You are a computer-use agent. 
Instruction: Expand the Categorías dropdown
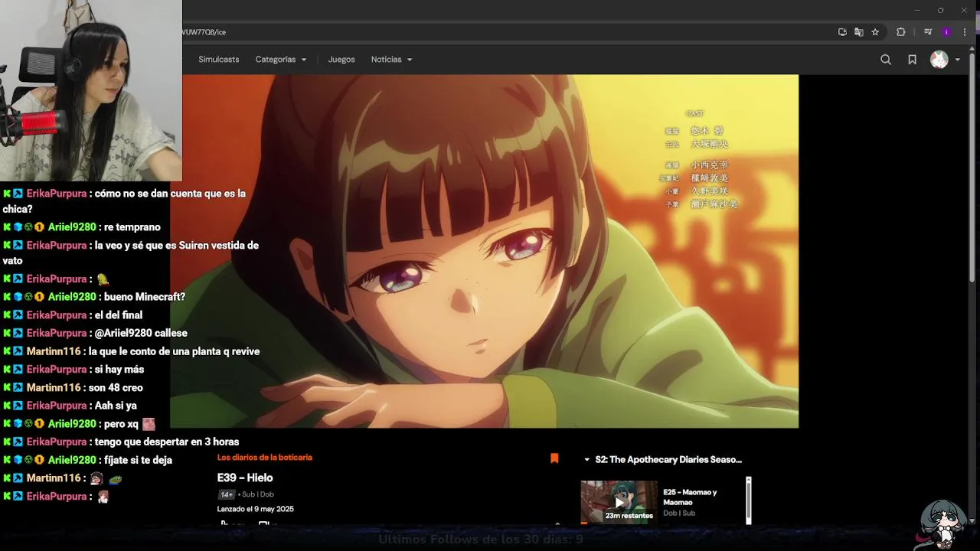pos(281,60)
